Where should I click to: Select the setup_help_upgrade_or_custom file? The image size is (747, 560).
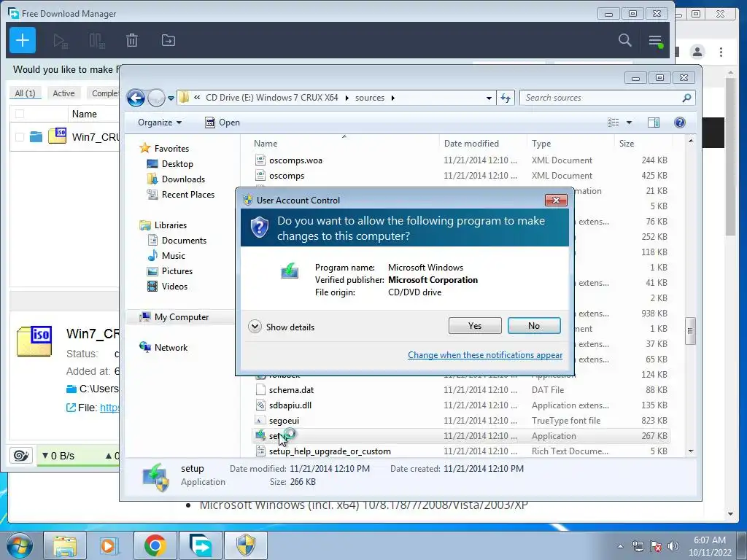[330, 451]
